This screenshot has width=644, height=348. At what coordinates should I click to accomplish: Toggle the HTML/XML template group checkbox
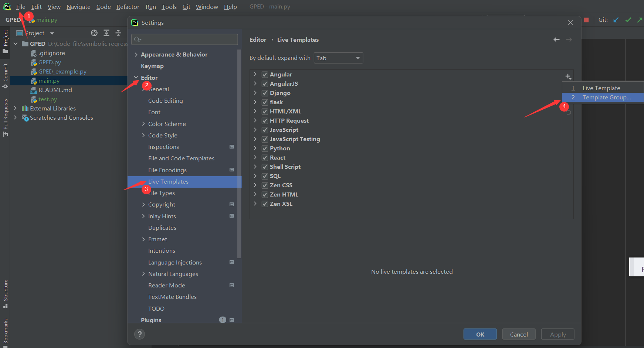[265, 112]
